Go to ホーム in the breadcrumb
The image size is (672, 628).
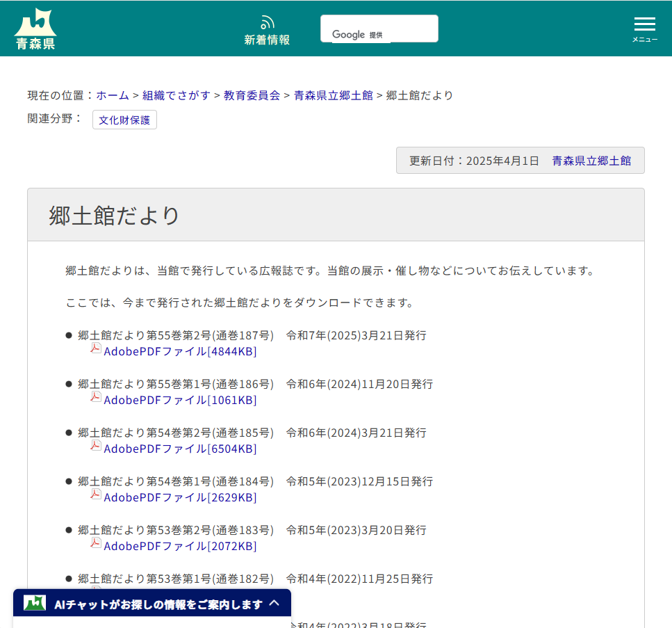point(113,95)
